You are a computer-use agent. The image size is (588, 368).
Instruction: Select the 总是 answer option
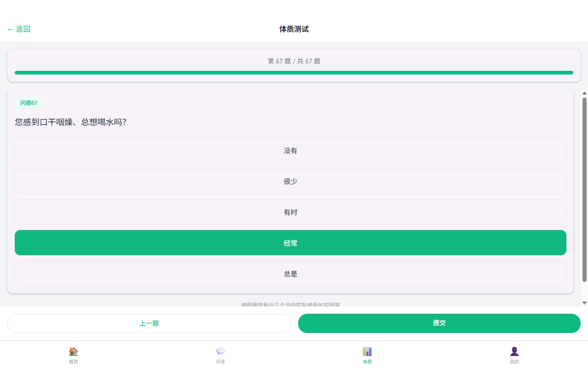[290, 274]
